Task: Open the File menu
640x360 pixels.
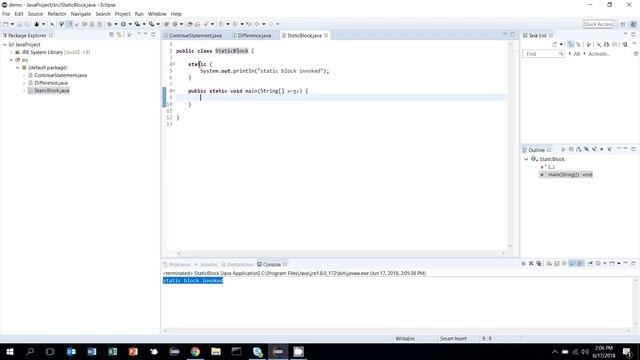Action: point(6,14)
